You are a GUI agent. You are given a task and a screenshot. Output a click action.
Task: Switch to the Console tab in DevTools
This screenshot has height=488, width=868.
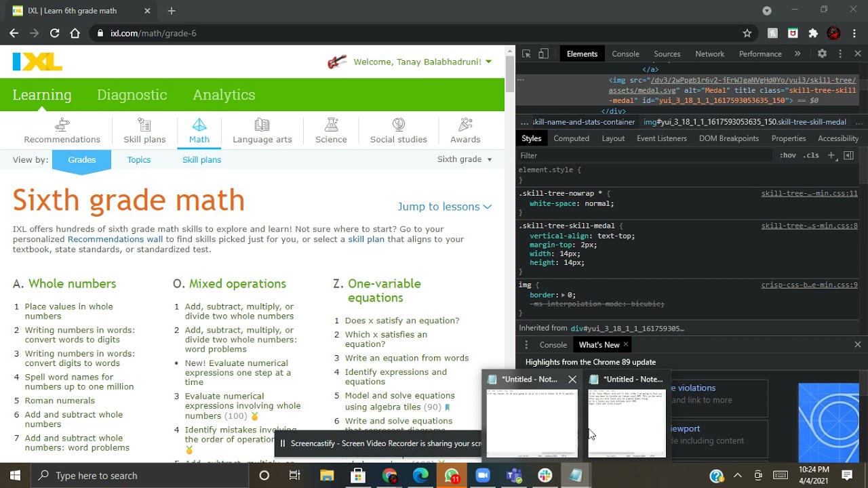pos(625,54)
